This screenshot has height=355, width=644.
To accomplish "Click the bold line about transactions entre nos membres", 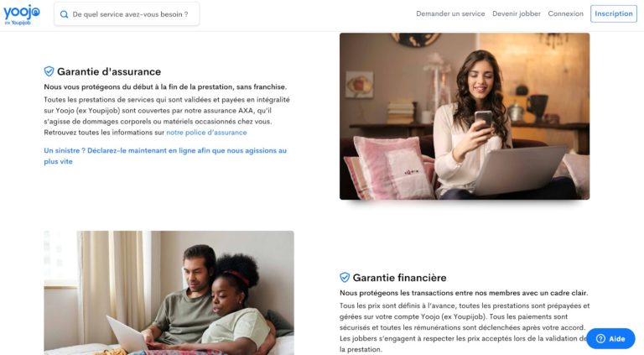I will [x=464, y=293].
